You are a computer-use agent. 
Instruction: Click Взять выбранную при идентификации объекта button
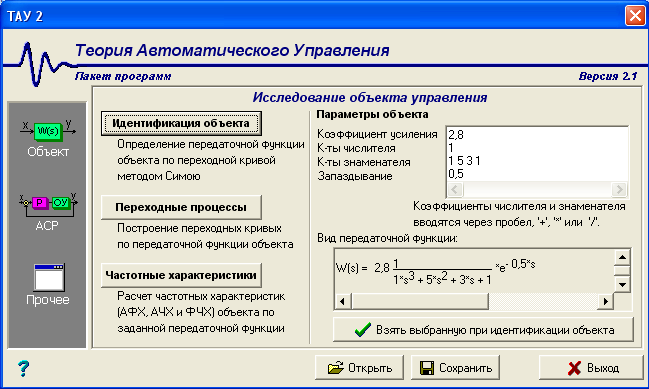(x=483, y=330)
